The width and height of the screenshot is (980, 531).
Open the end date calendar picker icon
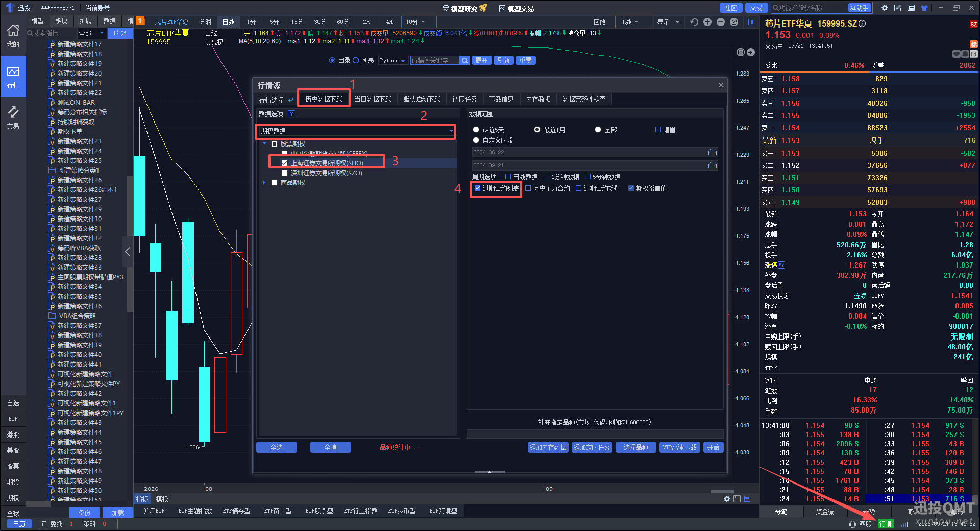[x=713, y=166]
